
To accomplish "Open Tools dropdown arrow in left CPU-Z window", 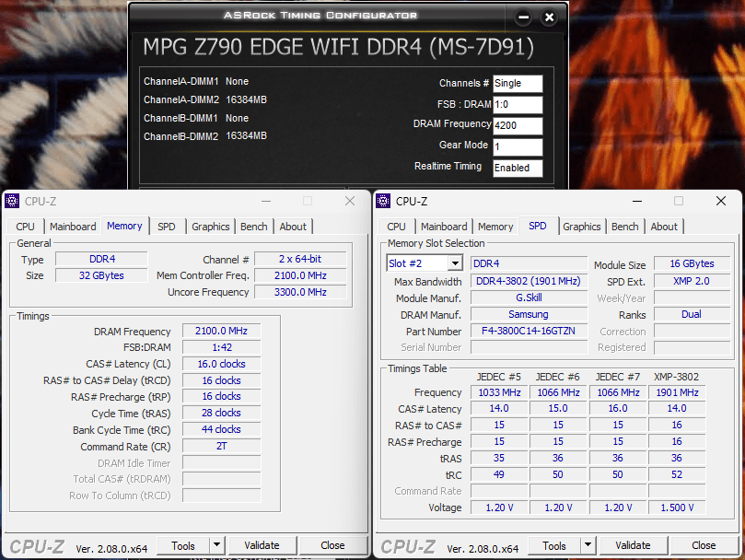I will [x=216, y=544].
